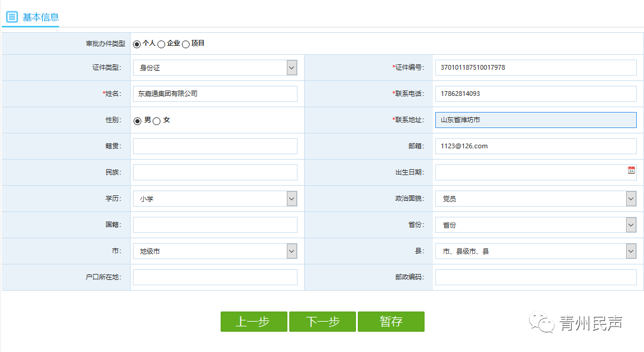Click the 上一步 button

[x=253, y=322]
